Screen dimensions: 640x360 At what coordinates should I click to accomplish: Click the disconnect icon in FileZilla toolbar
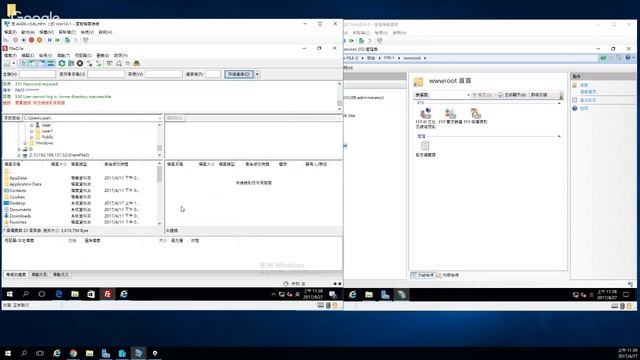[x=89, y=64]
